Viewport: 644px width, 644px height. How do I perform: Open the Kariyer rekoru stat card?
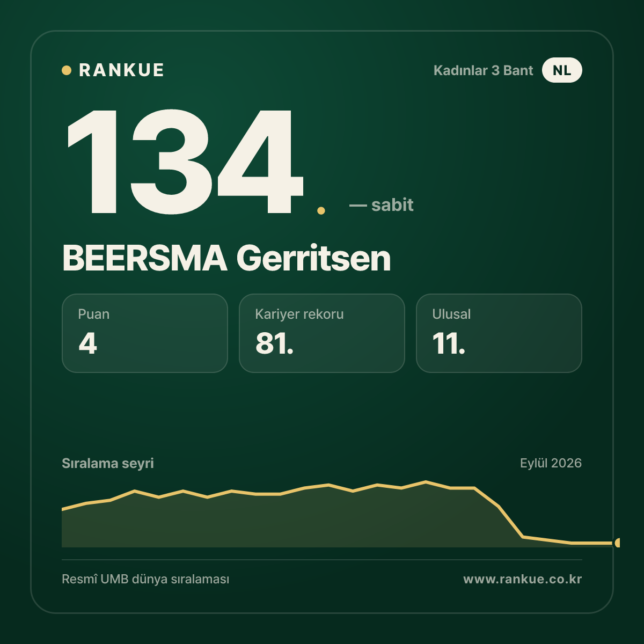pyautogui.click(x=322, y=333)
